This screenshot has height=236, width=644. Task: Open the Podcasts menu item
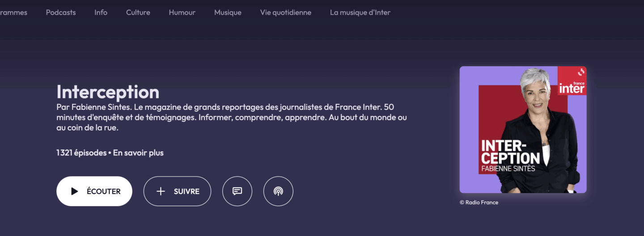(61, 13)
